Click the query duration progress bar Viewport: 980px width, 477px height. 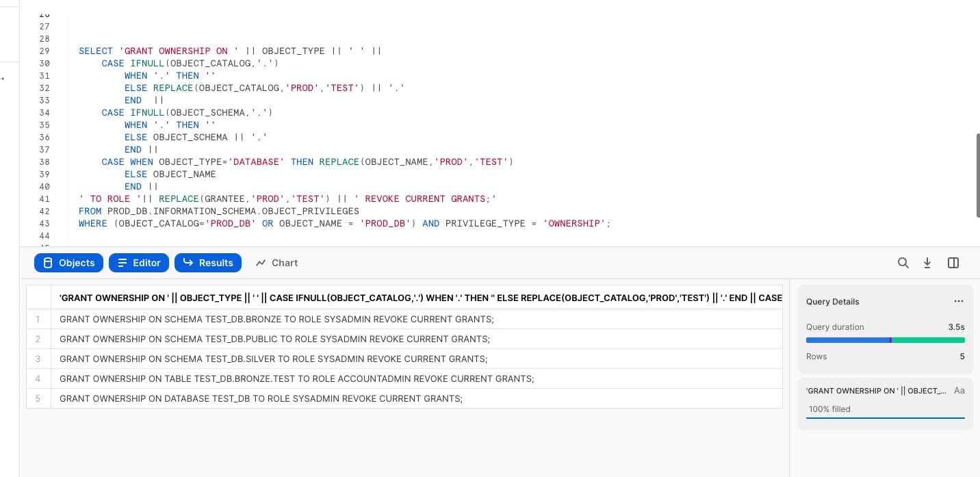pos(886,340)
